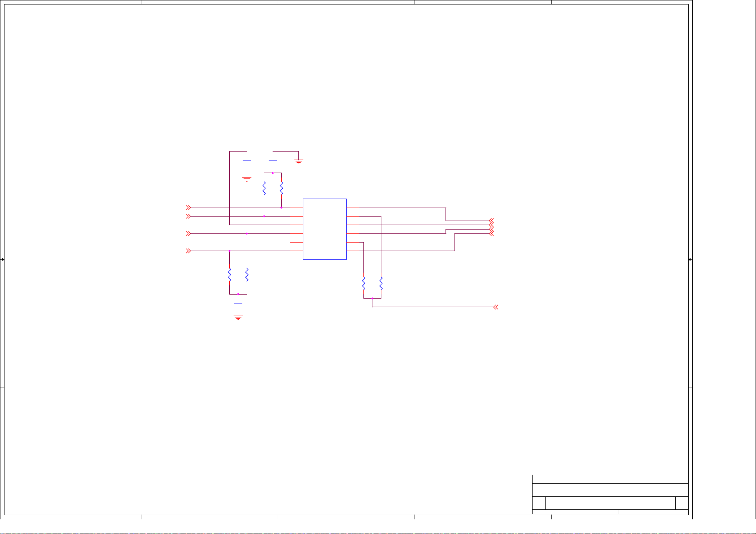Select the topmost off-page connector on the left
The height and width of the screenshot is (534, 756).
point(188,208)
